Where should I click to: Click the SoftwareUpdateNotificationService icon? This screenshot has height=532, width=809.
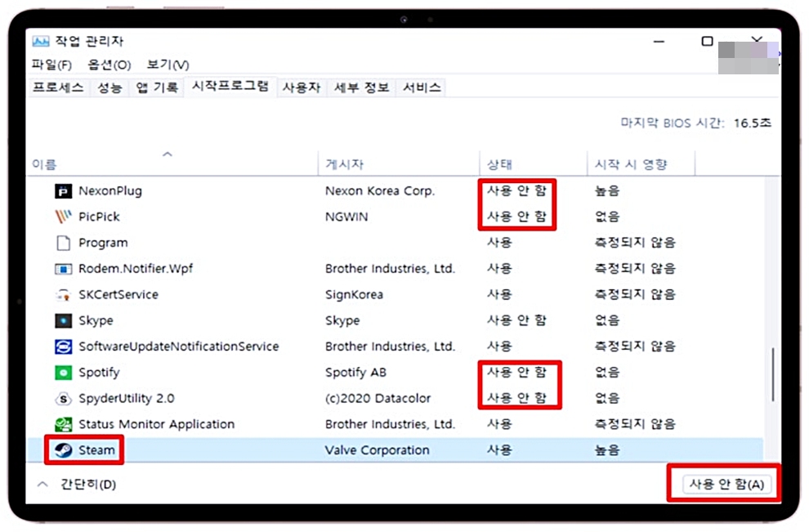(x=63, y=346)
